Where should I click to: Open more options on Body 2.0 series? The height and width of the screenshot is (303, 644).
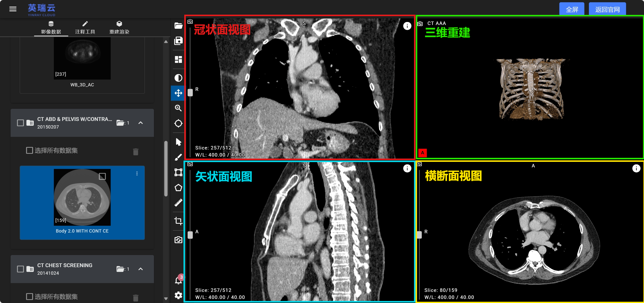[x=137, y=173]
